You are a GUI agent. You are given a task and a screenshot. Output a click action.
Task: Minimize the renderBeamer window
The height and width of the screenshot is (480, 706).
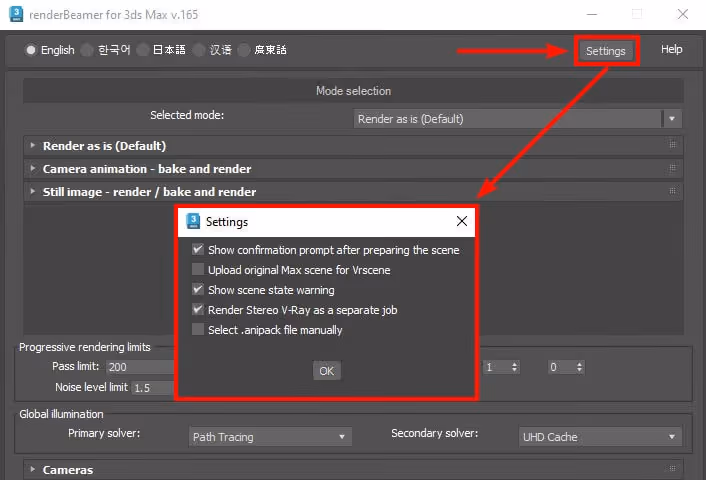pyautogui.click(x=592, y=14)
